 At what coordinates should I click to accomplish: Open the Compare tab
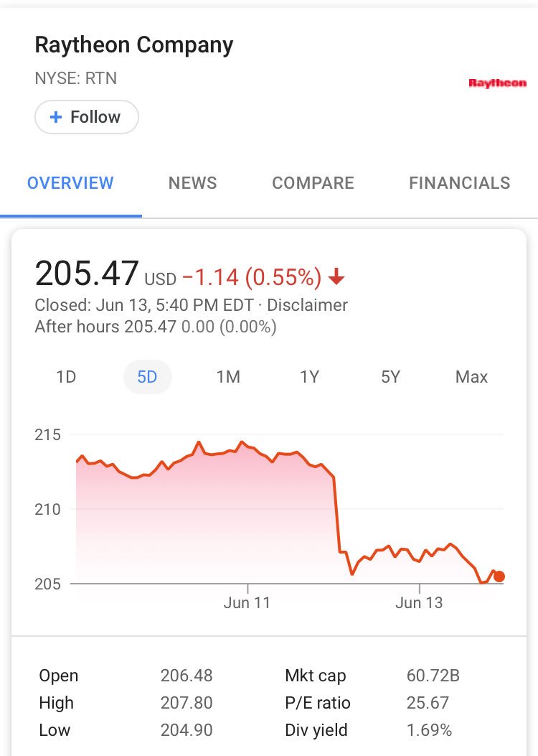[x=313, y=183]
